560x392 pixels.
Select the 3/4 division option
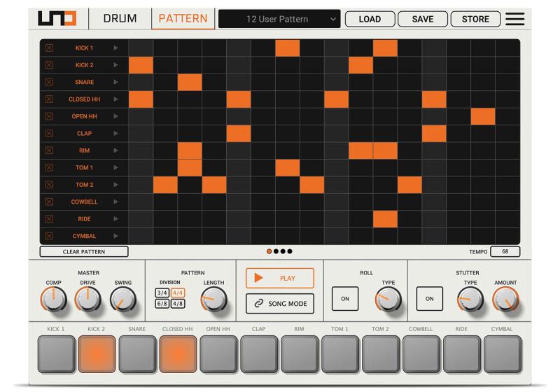click(x=162, y=293)
